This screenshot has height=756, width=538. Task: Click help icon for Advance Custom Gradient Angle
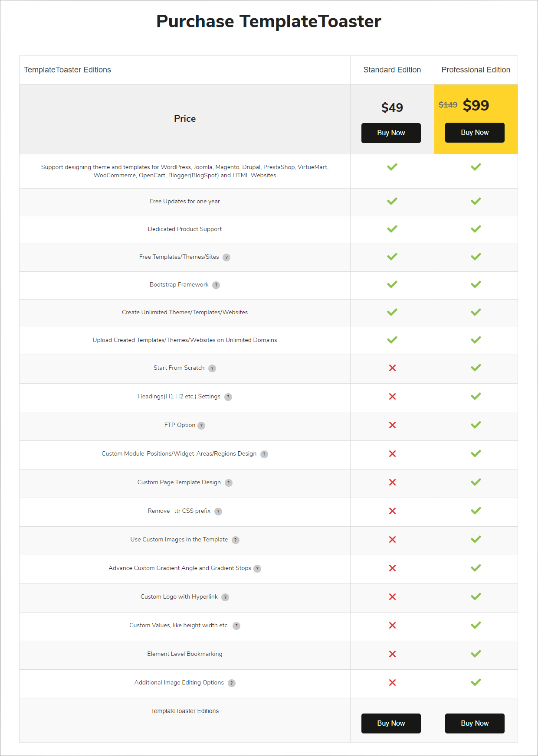tap(257, 569)
